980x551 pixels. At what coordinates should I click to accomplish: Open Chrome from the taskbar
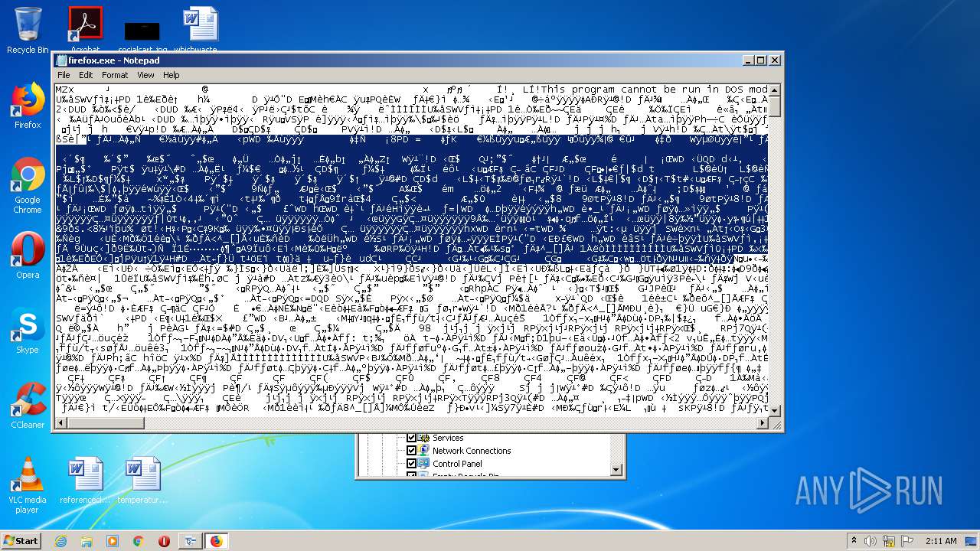click(x=139, y=541)
